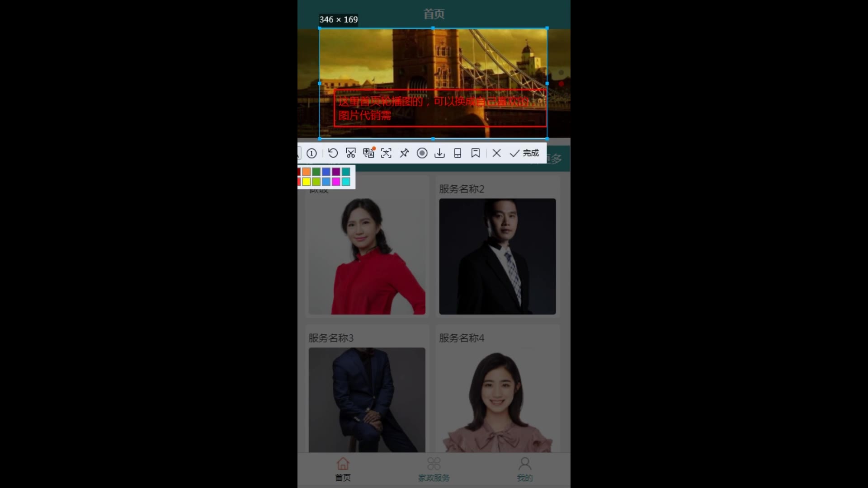This screenshot has width=868, height=488.
Task: Cancel the screenshot with the X icon
Action: pos(496,153)
